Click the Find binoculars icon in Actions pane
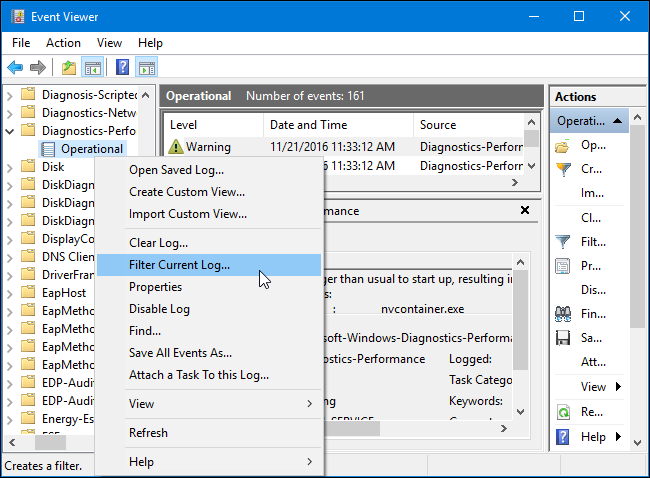 point(563,314)
